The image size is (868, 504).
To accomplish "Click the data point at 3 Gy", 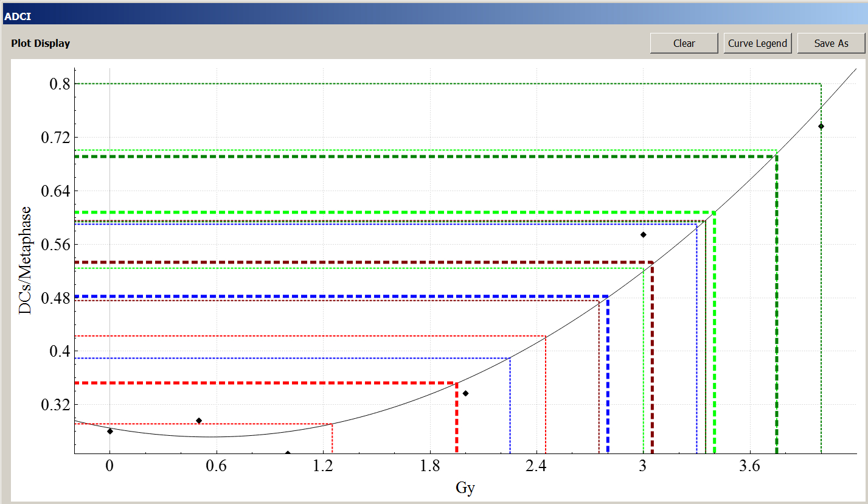I will [x=643, y=234].
